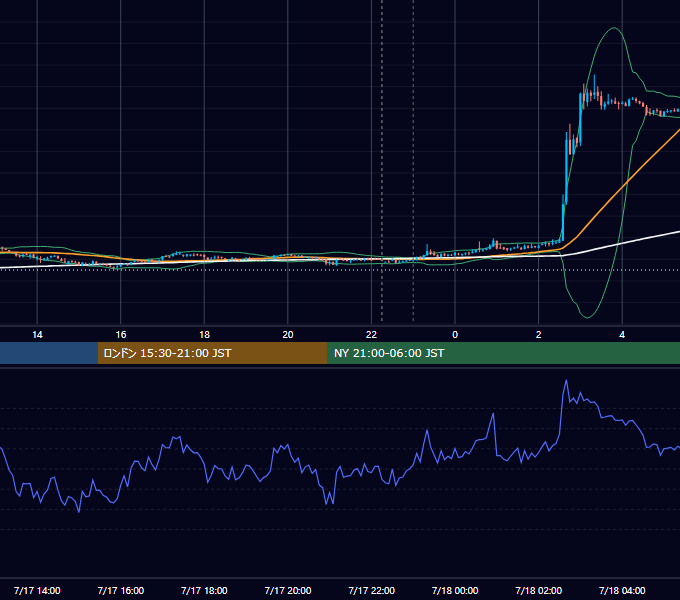Click the 7/18 02:00 date label

click(x=539, y=590)
